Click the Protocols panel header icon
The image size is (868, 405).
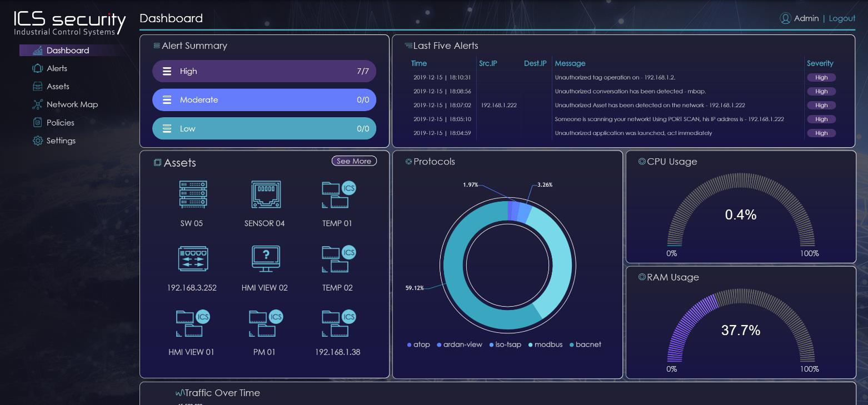tap(409, 162)
